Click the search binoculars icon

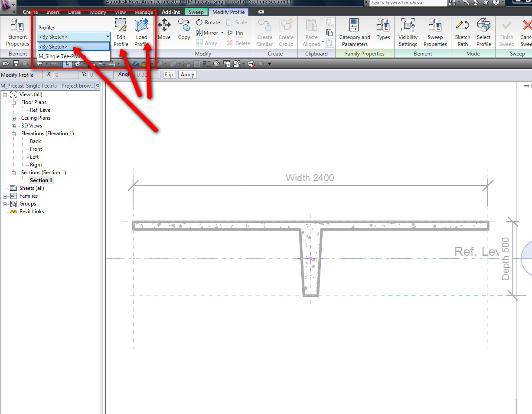[453, 3]
